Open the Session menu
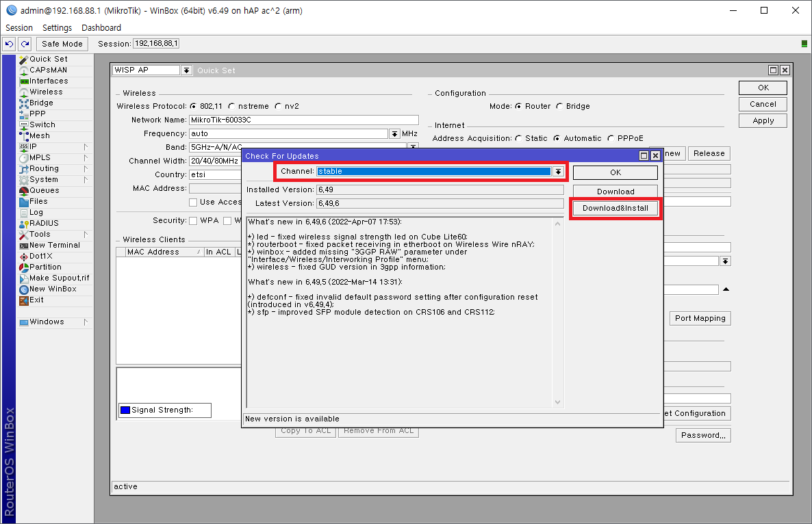 coord(19,28)
